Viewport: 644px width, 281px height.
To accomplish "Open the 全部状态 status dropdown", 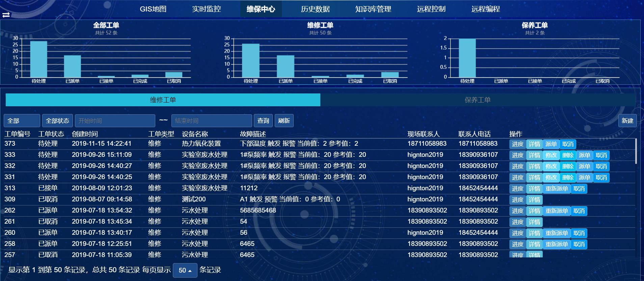I will (x=57, y=121).
